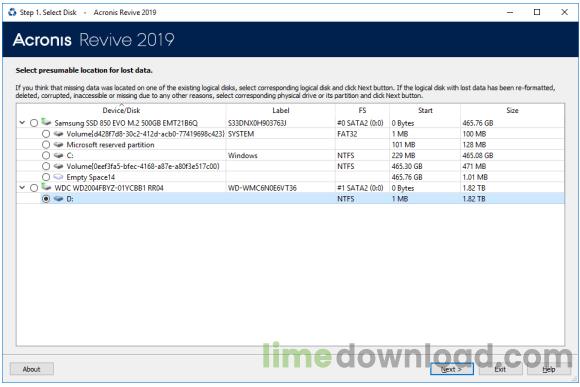Select the Samsung SSD 850 EVO radio button
The height and width of the screenshot is (387, 580).
point(34,123)
